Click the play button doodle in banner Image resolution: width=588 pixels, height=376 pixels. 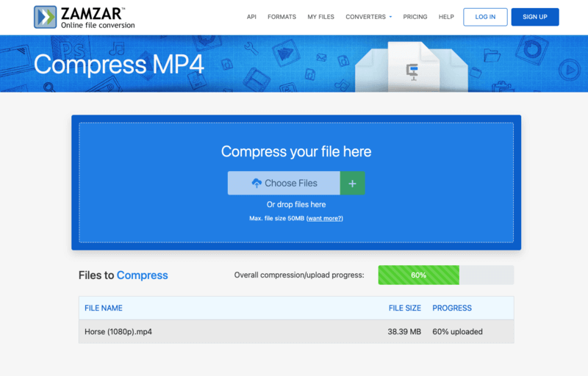pyautogui.click(x=570, y=70)
